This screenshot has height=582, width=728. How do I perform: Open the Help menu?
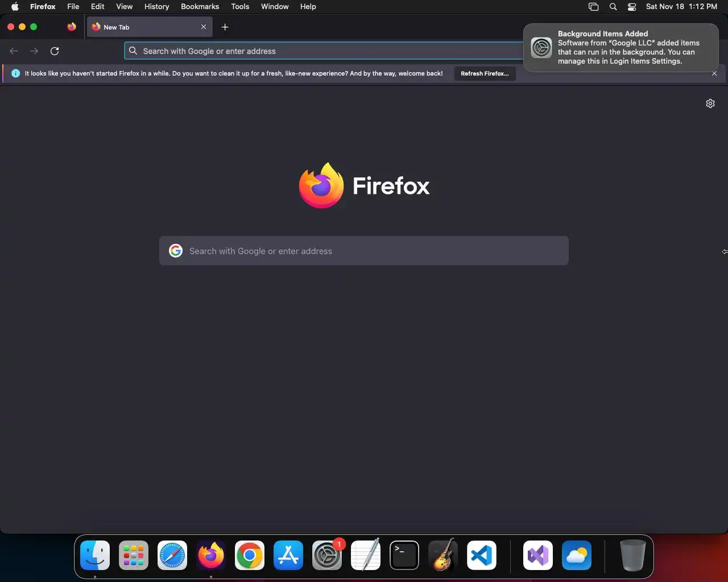pos(308,7)
